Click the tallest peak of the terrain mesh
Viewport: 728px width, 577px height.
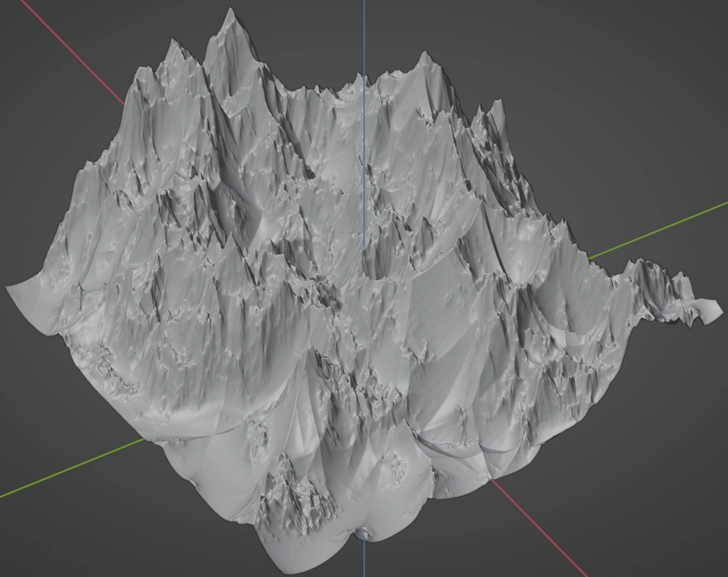click(232, 13)
